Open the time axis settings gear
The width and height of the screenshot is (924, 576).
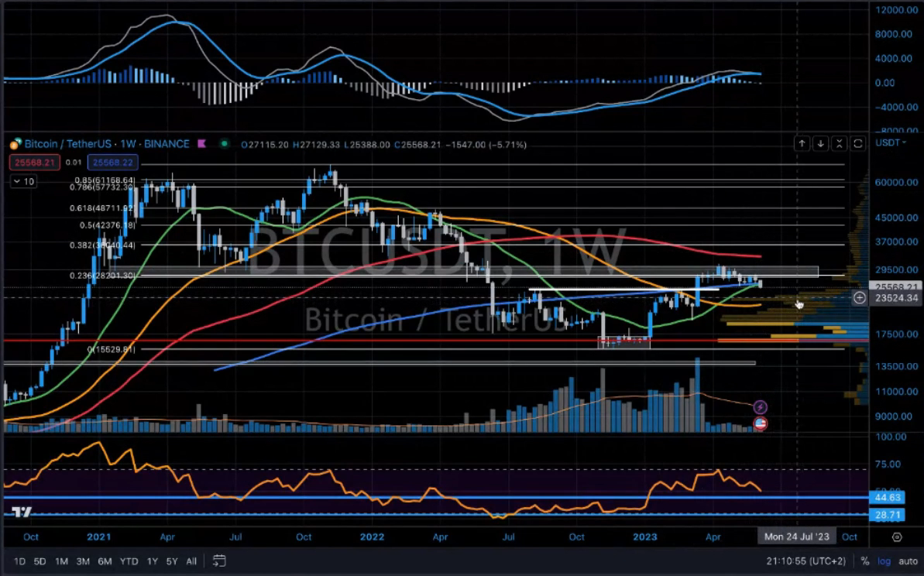897,537
